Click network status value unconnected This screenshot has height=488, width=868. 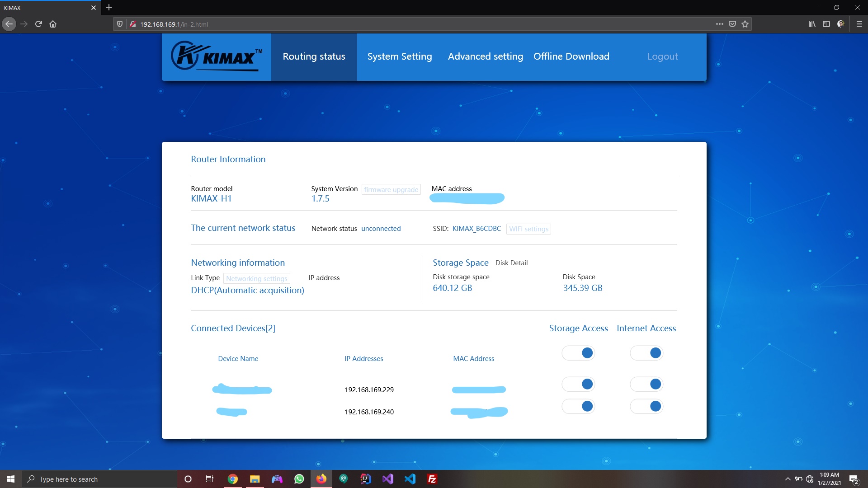(x=381, y=229)
